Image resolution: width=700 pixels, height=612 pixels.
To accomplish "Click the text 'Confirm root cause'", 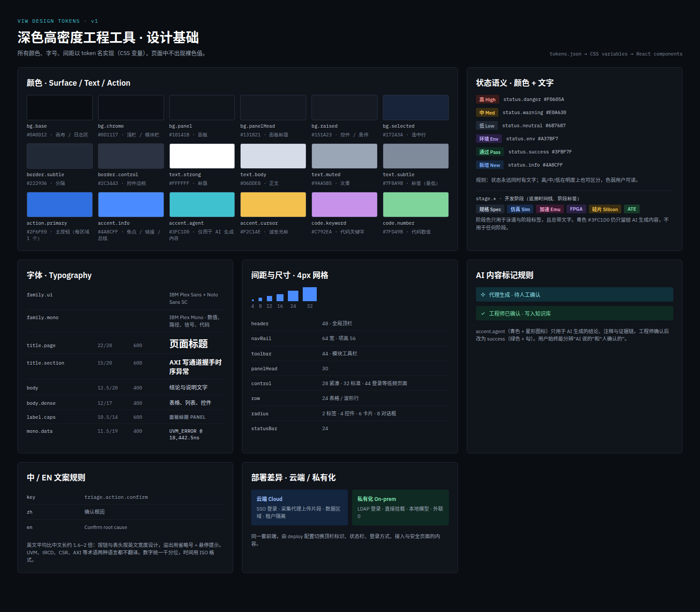I will pyautogui.click(x=106, y=527).
